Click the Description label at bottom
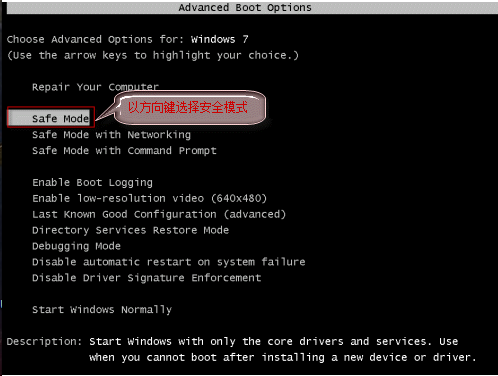The height and width of the screenshot is (376, 498). (44, 342)
